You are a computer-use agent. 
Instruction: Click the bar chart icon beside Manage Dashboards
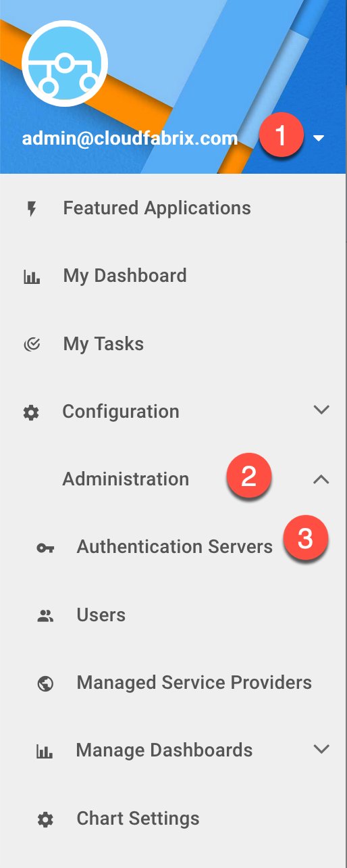[45, 751]
